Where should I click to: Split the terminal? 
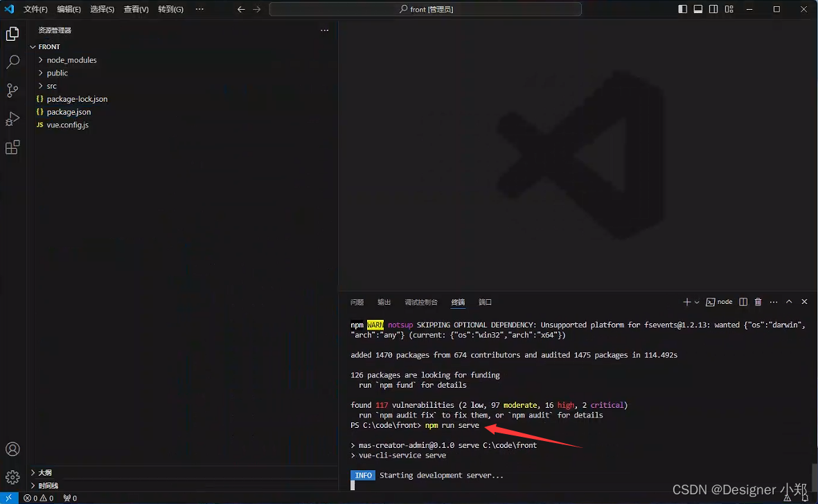[x=743, y=302]
